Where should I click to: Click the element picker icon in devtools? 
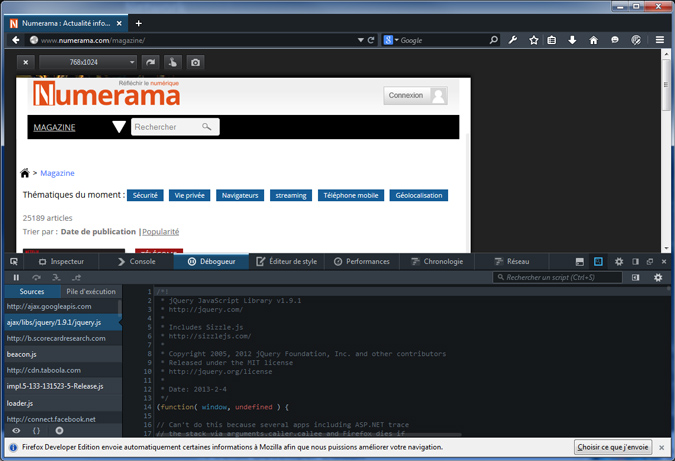[x=14, y=261]
